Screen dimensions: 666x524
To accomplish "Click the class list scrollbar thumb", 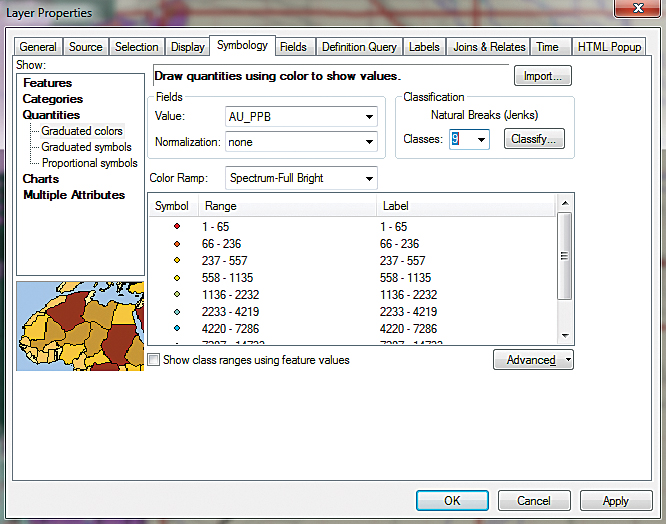I will (x=564, y=256).
